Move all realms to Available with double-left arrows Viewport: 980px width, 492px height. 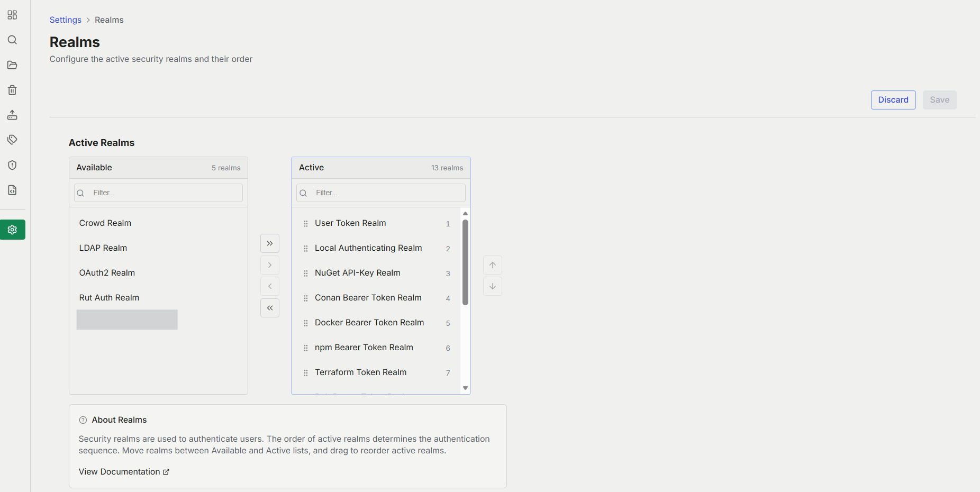270,308
